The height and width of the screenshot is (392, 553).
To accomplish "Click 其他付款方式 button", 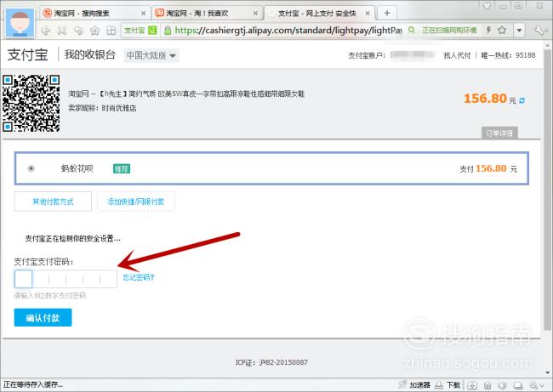I will [53, 202].
